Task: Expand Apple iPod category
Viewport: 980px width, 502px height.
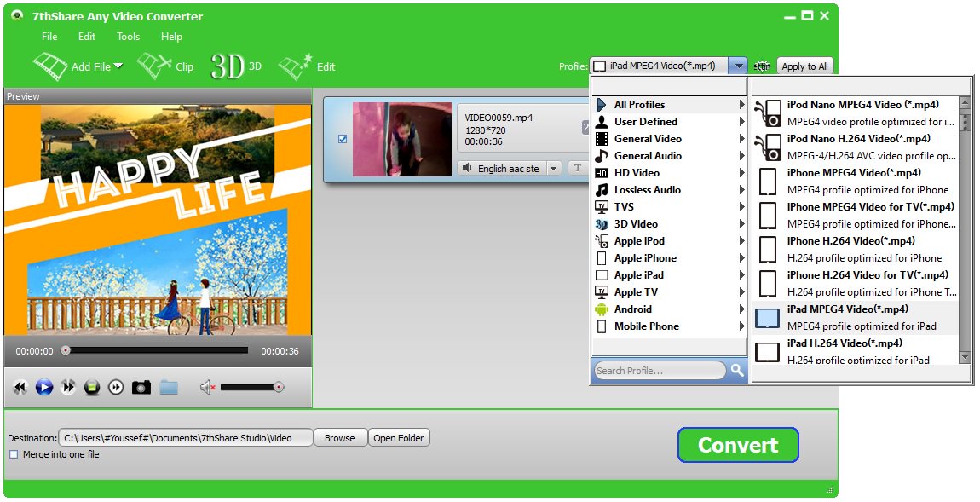Action: click(x=669, y=240)
